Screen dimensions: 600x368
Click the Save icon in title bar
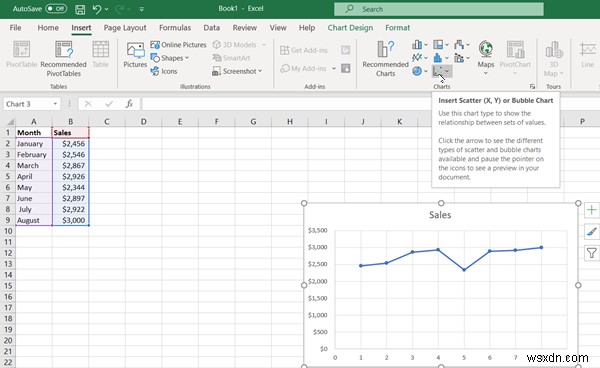(x=80, y=9)
